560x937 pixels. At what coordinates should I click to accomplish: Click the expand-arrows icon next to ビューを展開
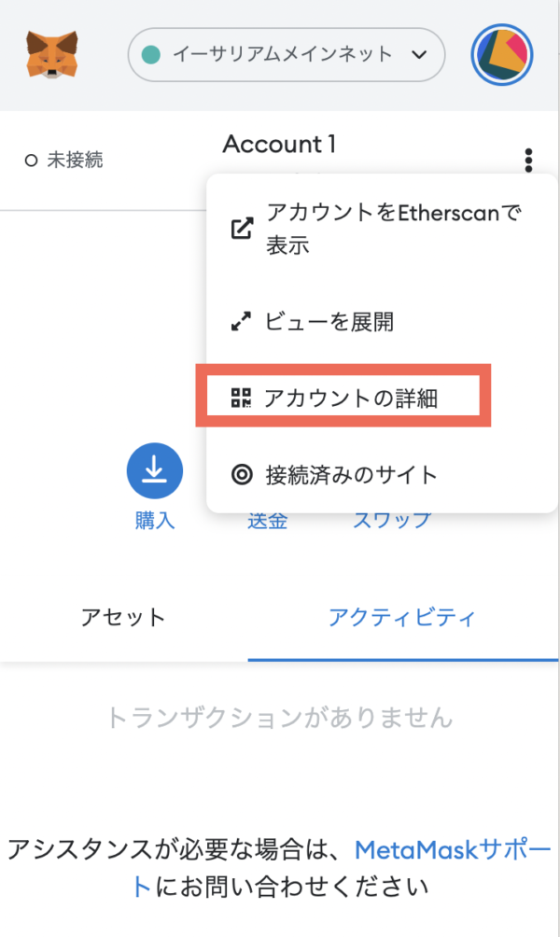[242, 321]
